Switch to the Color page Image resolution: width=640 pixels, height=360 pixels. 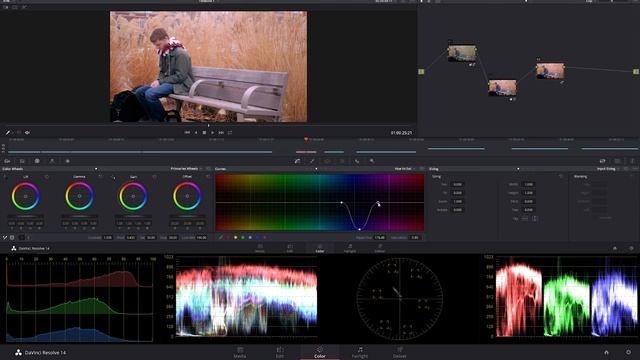(320, 352)
